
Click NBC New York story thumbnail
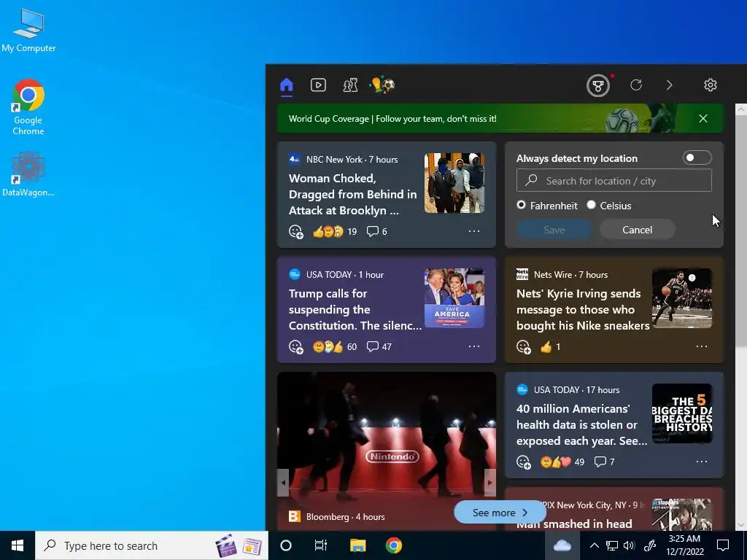pos(454,183)
